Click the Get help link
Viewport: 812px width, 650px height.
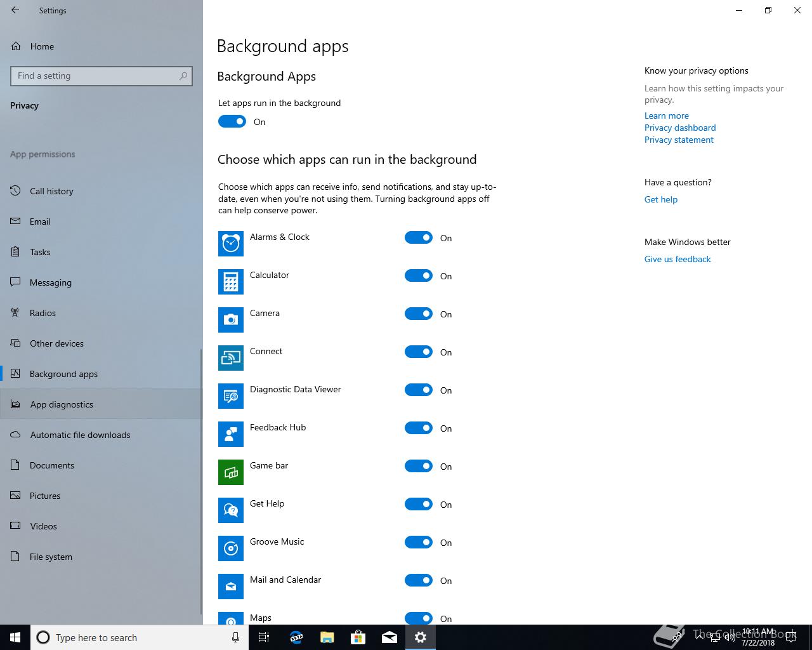pyautogui.click(x=661, y=199)
